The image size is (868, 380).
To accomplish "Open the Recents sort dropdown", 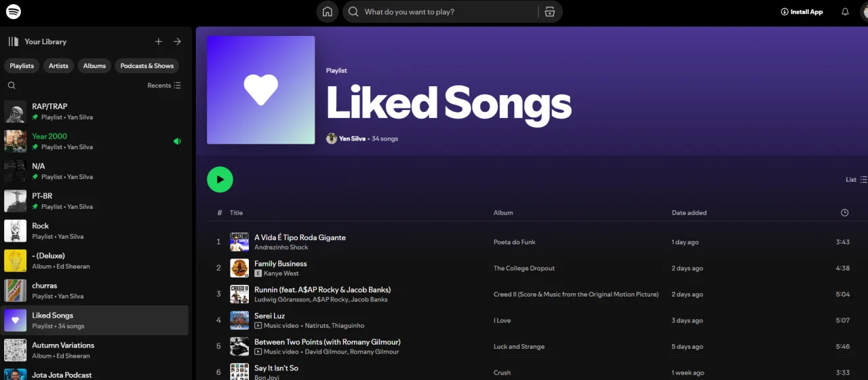I will point(164,85).
